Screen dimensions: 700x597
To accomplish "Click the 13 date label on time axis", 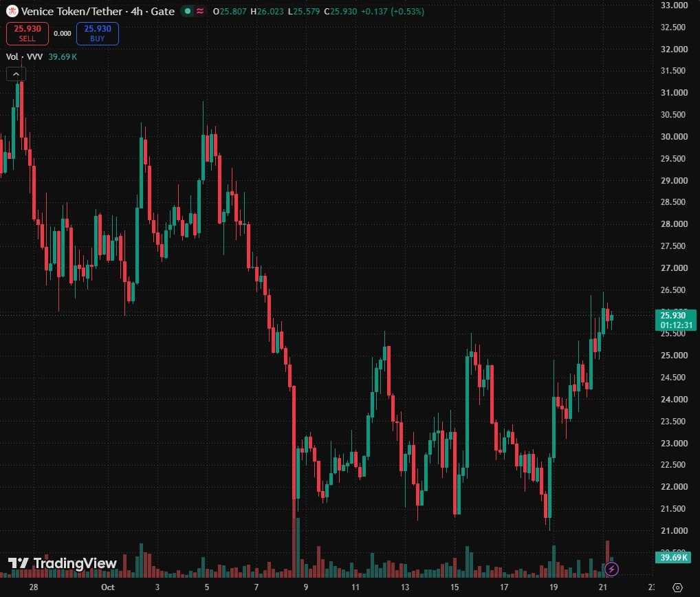I will (405, 587).
